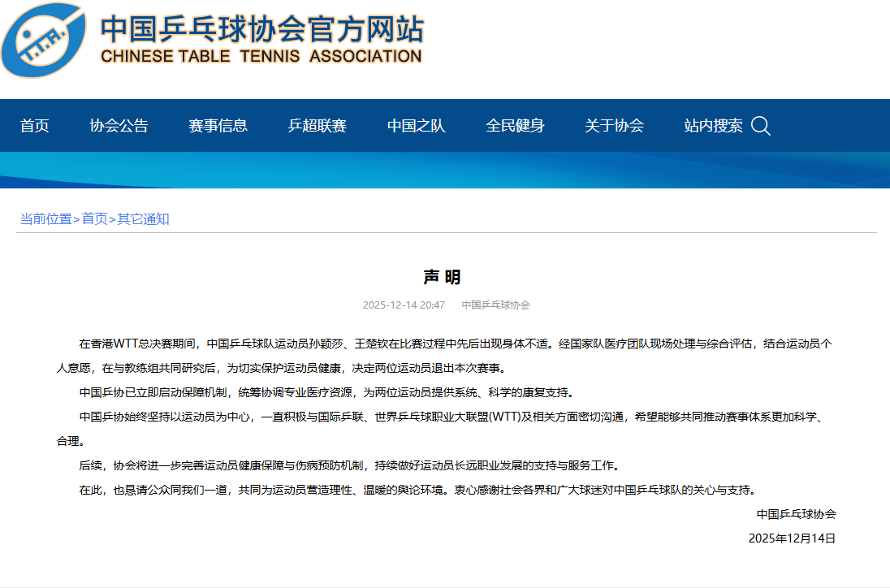Click the 声明 article heading
The width and height of the screenshot is (890, 588).
point(443,277)
